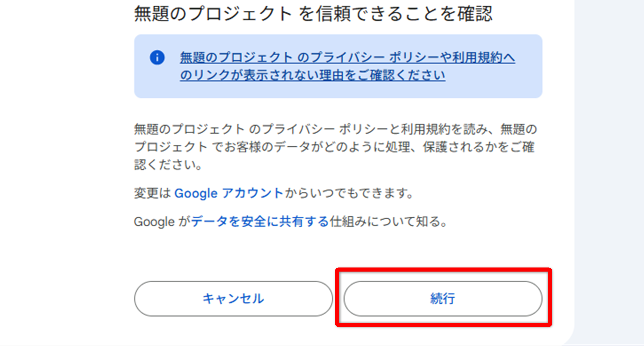Screen dimensions: 644x346
Task: Click the 続行 button
Action: tap(443, 299)
